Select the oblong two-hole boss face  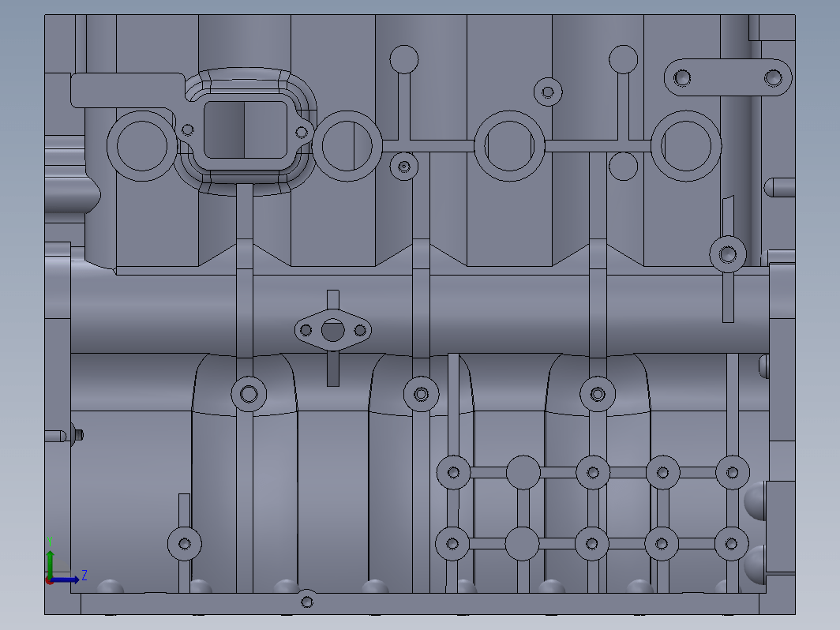pos(728,77)
